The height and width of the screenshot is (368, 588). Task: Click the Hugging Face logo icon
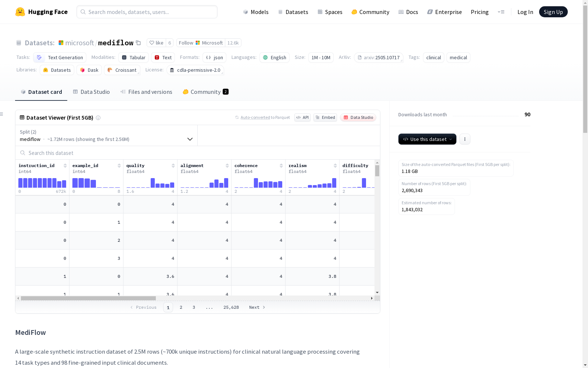[20, 12]
